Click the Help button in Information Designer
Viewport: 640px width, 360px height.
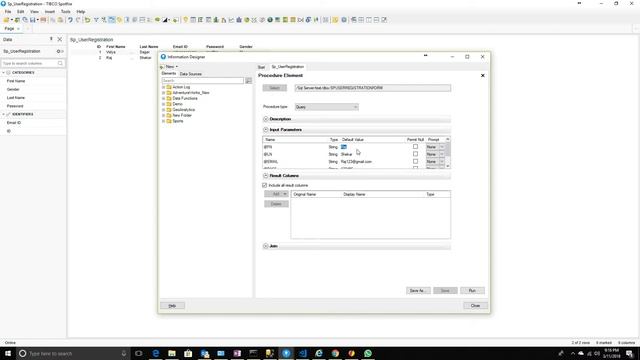tap(172, 306)
